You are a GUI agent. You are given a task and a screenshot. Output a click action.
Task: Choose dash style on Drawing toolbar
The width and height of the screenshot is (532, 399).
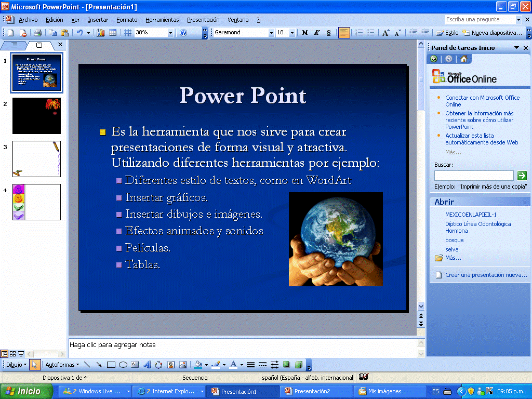pos(262,365)
